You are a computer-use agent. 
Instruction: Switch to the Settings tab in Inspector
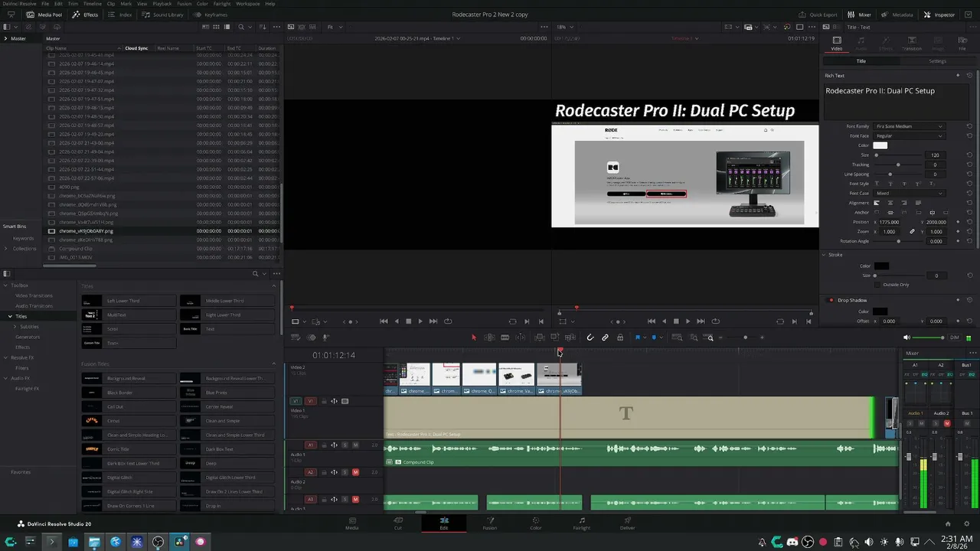937,61
